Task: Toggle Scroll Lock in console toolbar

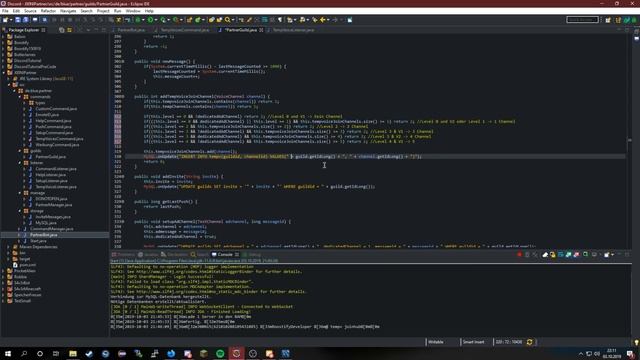Action: pyautogui.click(x=553, y=254)
